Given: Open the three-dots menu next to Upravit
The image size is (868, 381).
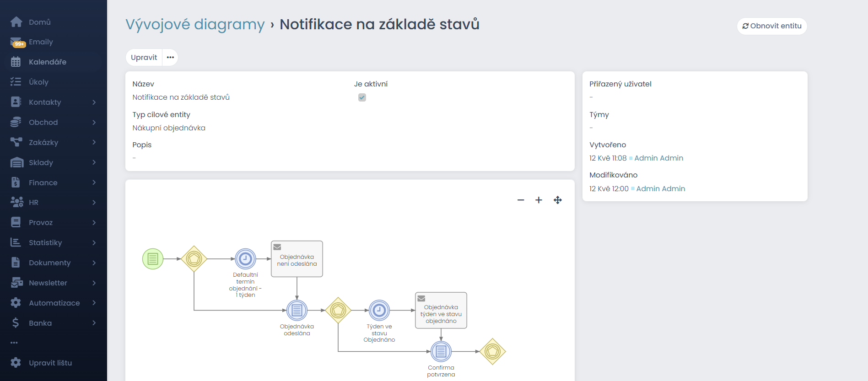Looking at the screenshot, I should click(x=170, y=58).
